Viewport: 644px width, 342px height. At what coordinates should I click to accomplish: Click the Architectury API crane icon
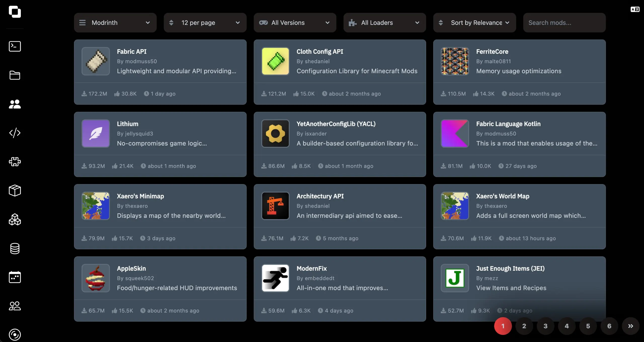pos(275,206)
